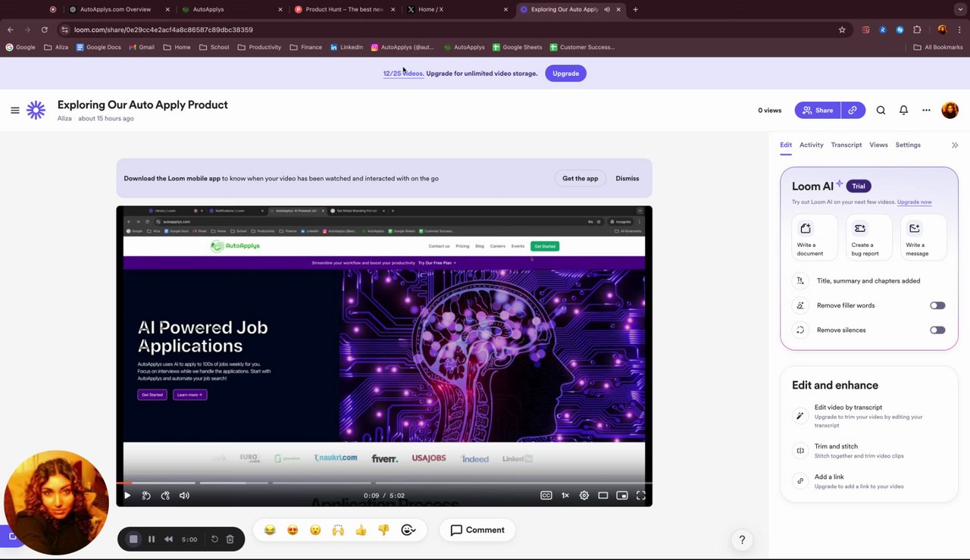Seek on the video progress bar
The width and height of the screenshot is (970, 560).
[x=384, y=483]
